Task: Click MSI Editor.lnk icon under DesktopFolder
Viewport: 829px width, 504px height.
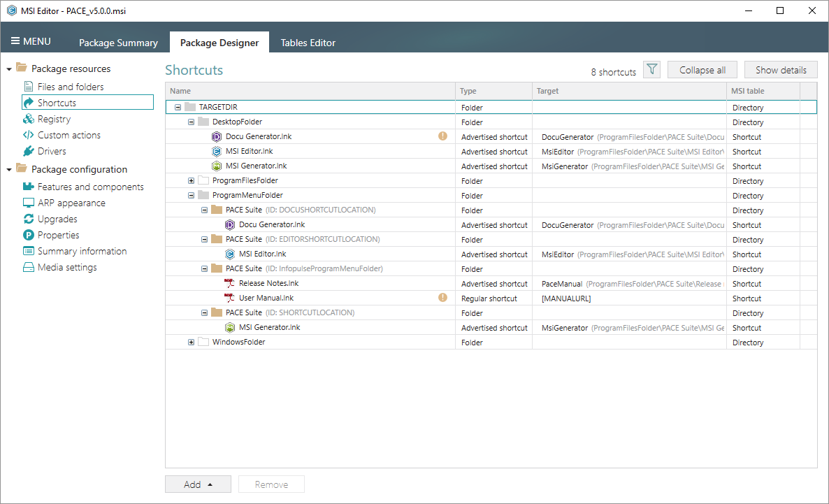Action: click(216, 152)
